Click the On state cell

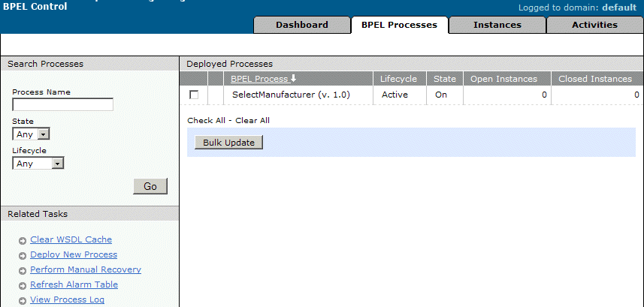441,95
